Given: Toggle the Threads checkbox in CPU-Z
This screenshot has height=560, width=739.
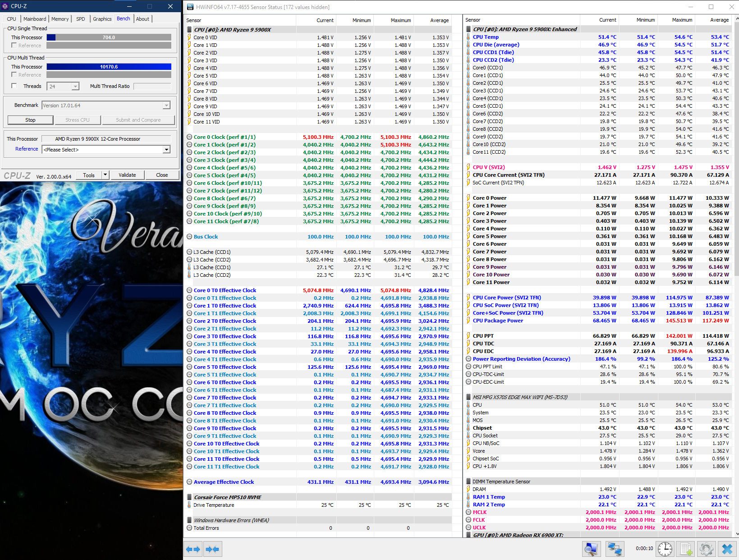Looking at the screenshot, I should pyautogui.click(x=14, y=86).
